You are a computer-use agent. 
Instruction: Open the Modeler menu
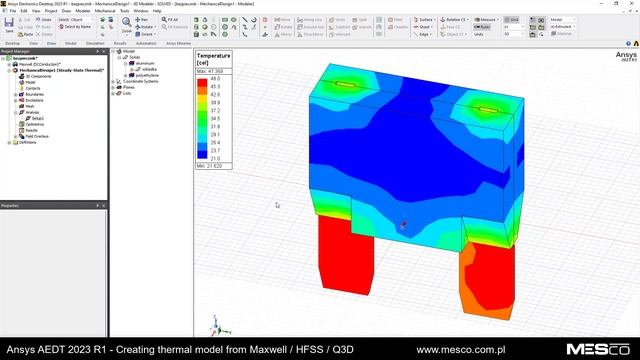point(82,11)
